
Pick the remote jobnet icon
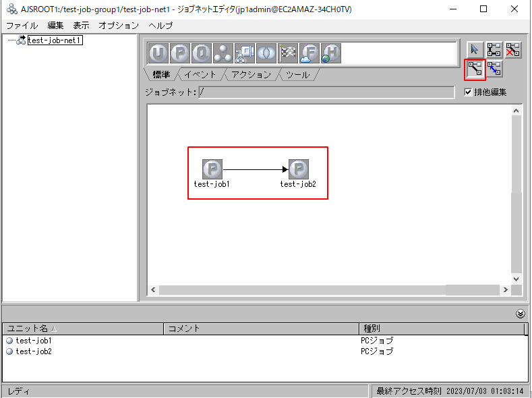245,53
